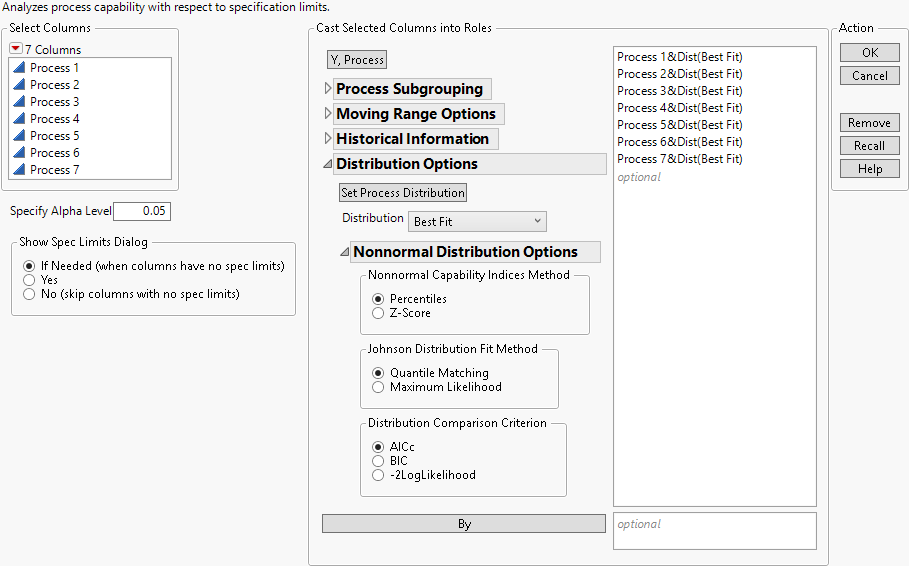Screen dimensions: 909x566
Task: Click the blue continuous icon for Process 3
Action: pyautogui.click(x=19, y=102)
